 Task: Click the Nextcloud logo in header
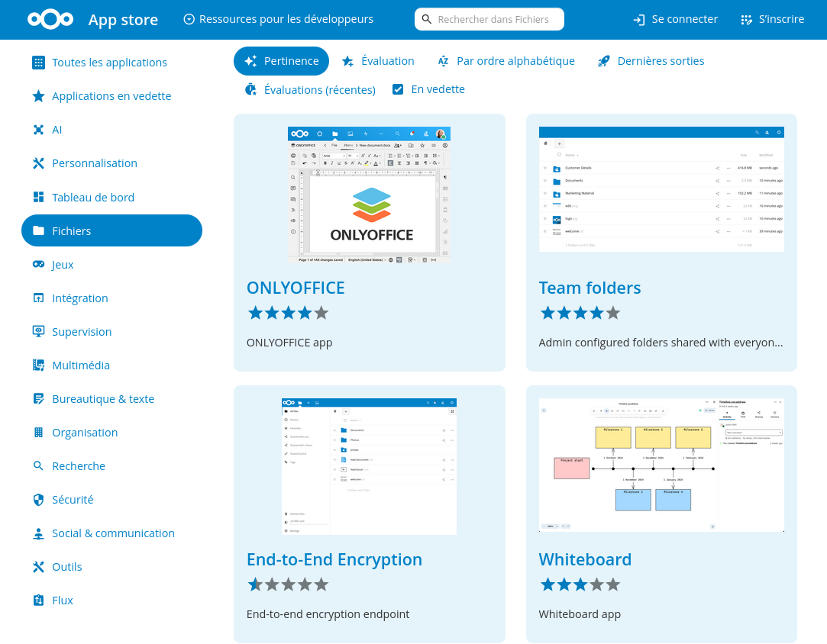(x=50, y=20)
